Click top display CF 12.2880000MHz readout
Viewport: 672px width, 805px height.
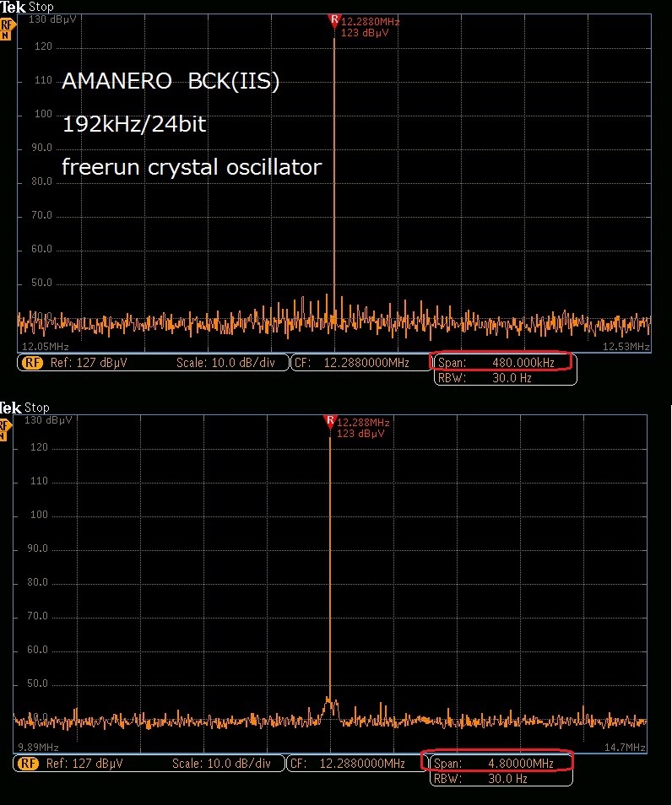point(352,363)
